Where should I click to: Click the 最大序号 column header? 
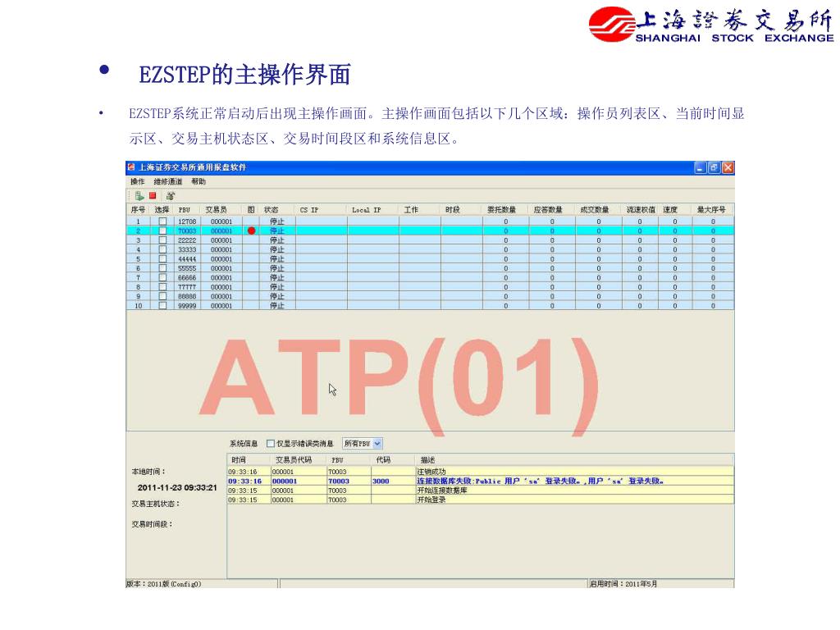point(711,210)
